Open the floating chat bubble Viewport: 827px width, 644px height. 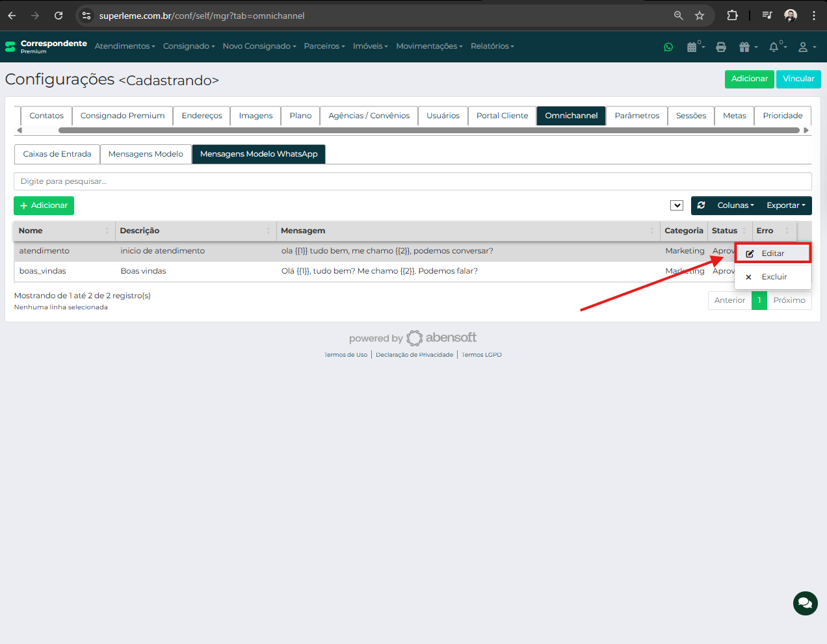pos(805,603)
